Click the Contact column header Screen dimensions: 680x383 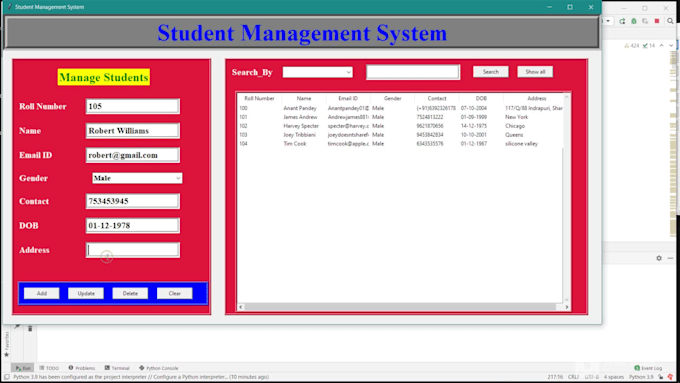(437, 98)
